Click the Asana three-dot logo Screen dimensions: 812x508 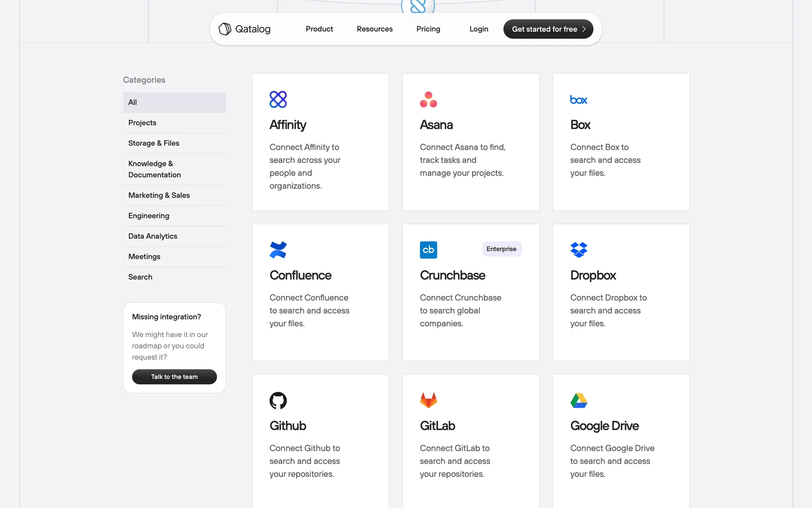pyautogui.click(x=428, y=99)
